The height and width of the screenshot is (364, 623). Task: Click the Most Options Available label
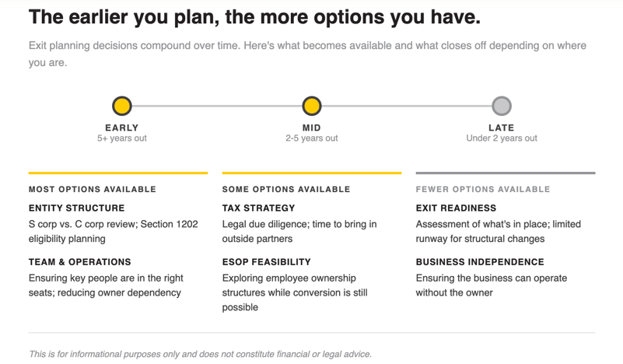pyautogui.click(x=93, y=189)
